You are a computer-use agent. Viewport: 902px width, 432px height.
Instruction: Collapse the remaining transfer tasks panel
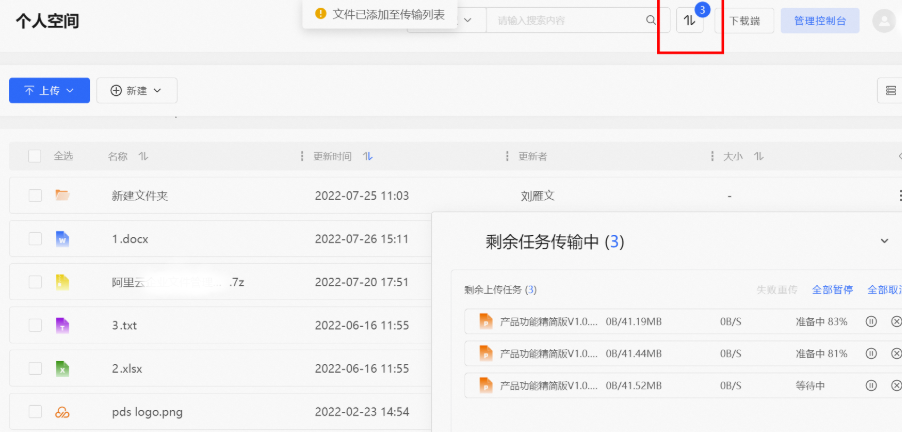pos(885,241)
